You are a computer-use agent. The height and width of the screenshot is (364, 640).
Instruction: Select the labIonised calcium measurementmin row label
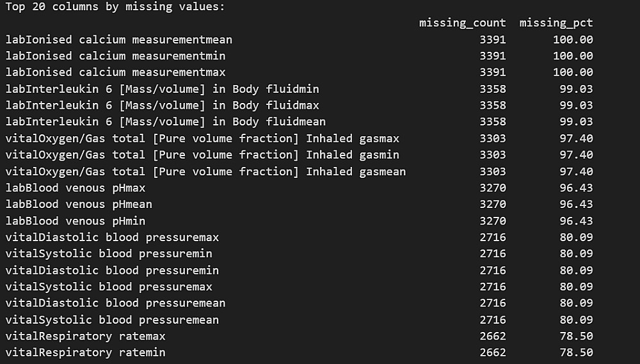[115, 56]
